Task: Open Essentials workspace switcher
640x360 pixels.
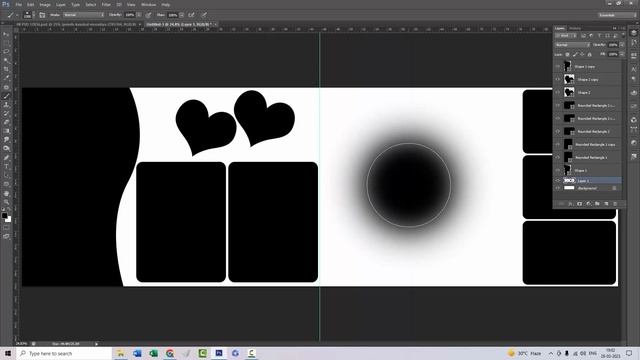Action: [x=617, y=15]
